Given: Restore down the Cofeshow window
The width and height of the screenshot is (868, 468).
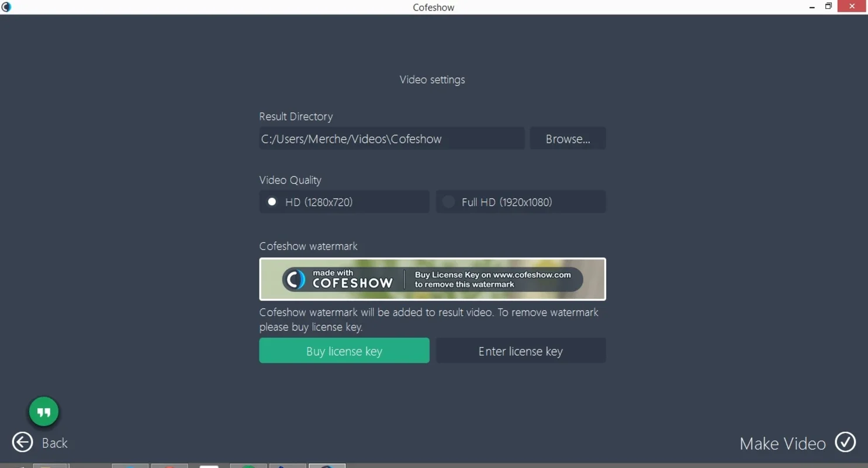Looking at the screenshot, I should (828, 6).
